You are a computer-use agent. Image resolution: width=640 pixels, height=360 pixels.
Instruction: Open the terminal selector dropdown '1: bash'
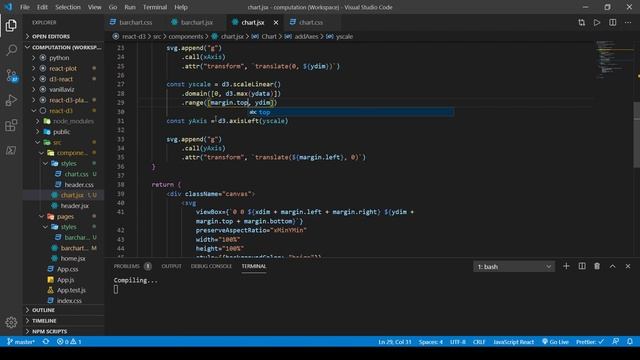[514, 267]
